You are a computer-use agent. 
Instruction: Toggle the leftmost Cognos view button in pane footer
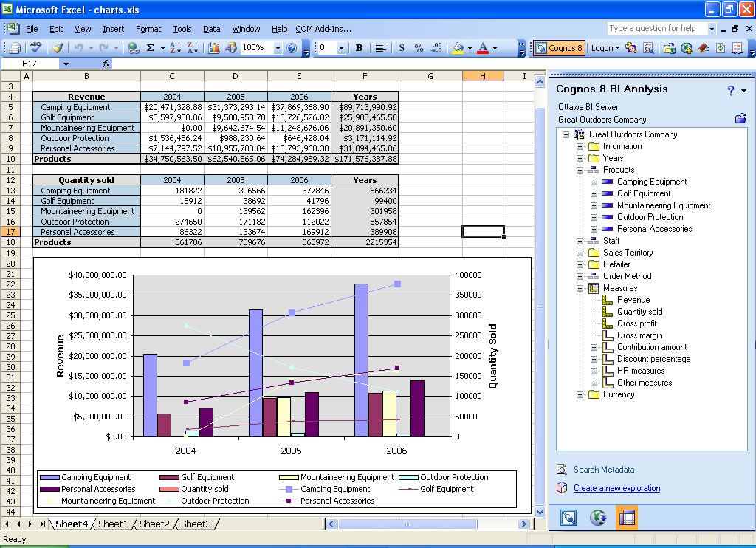tap(568, 518)
